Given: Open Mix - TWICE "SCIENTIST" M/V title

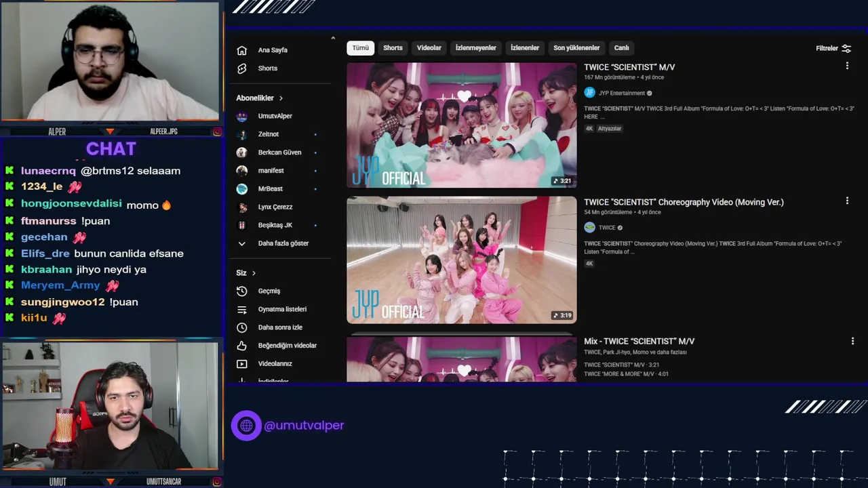Looking at the screenshot, I should pos(639,342).
